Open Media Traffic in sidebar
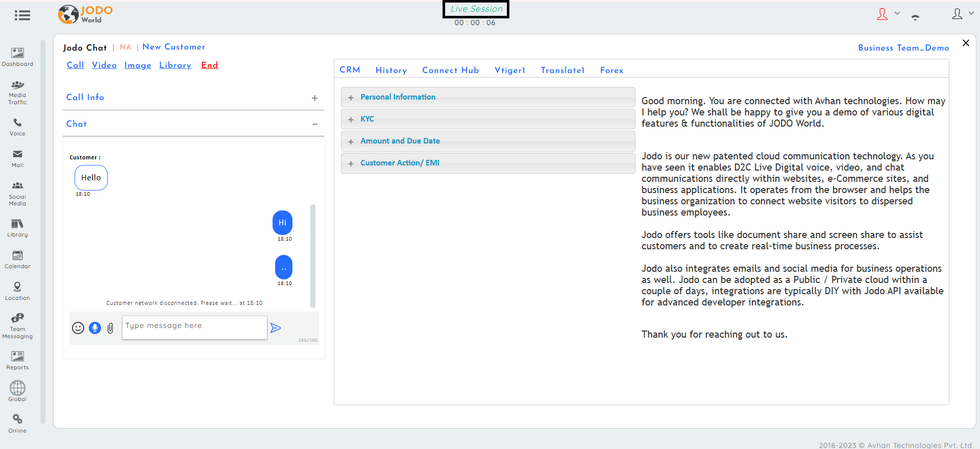980x449 pixels. pos(17,92)
